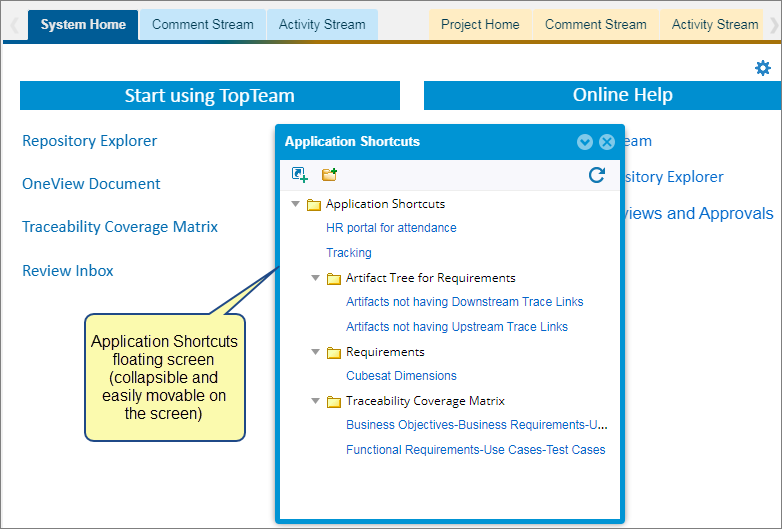Open the Repository Explorer link under Start using TopTeam
Screen dimensions: 782x529
(90, 141)
